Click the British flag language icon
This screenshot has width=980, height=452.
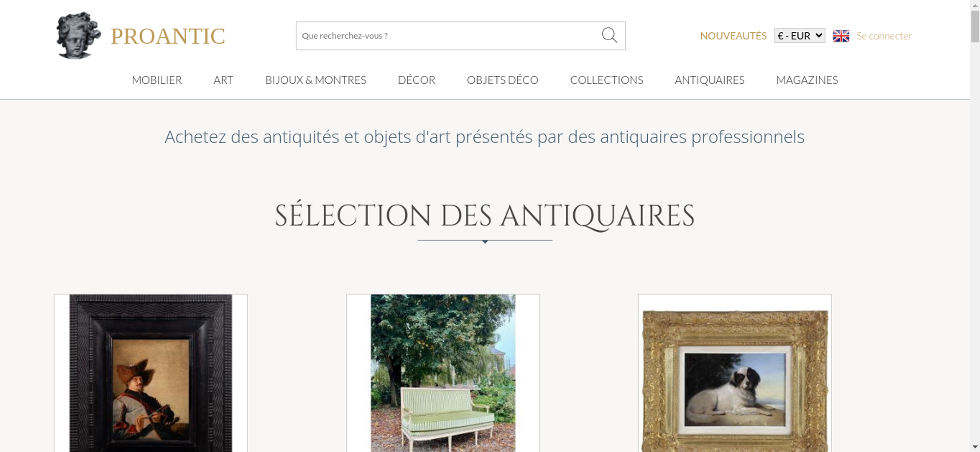[841, 36]
